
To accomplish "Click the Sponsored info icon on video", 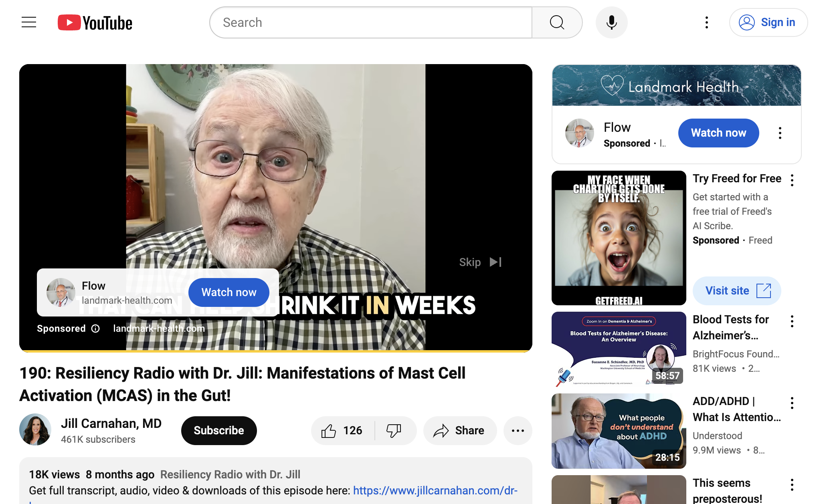I will [x=95, y=329].
